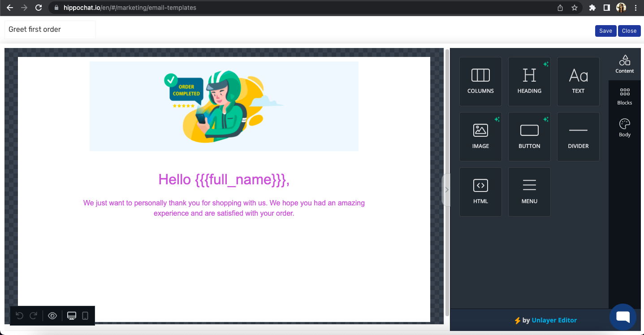Screen dimensions: 644x335
Task: Save the email template
Action: pyautogui.click(x=605, y=31)
